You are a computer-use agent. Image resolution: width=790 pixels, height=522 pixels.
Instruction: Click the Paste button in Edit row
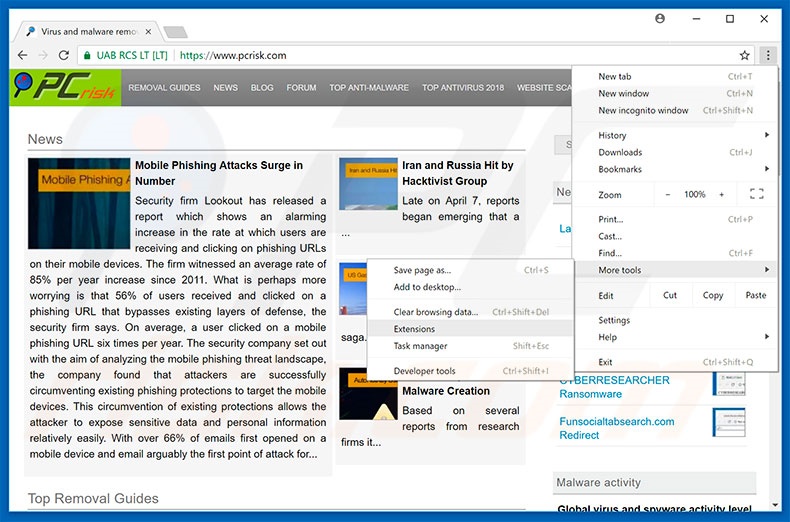[x=755, y=295]
